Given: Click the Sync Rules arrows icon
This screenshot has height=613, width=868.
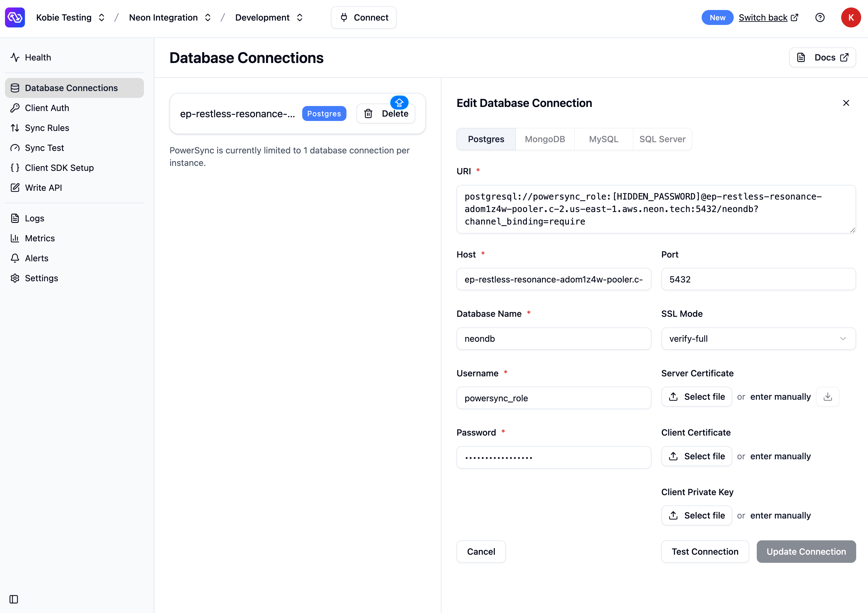Looking at the screenshot, I should [15, 128].
